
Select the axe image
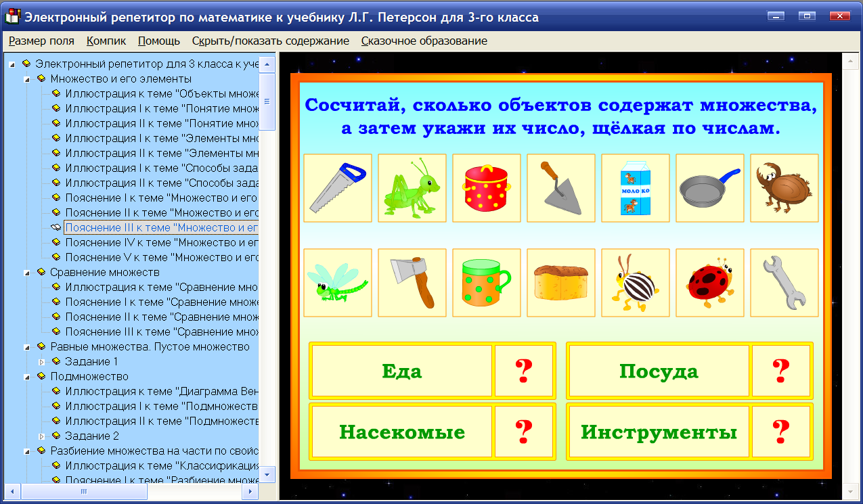tap(412, 283)
